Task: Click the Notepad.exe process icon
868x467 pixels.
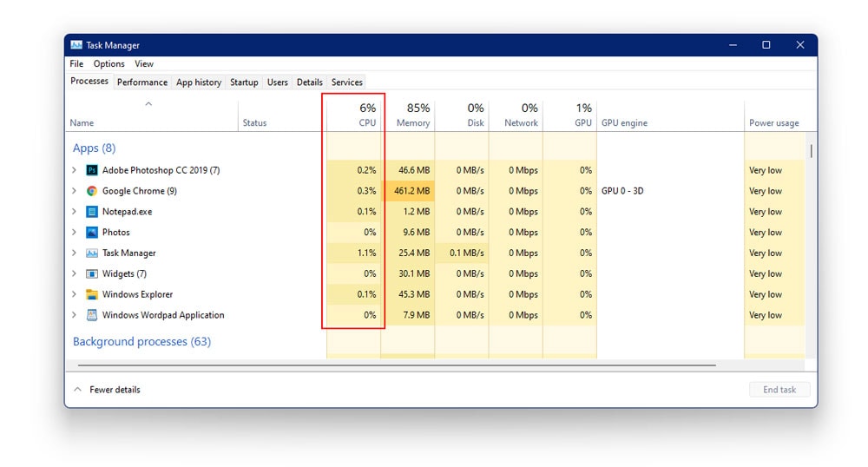Action: [x=92, y=212]
